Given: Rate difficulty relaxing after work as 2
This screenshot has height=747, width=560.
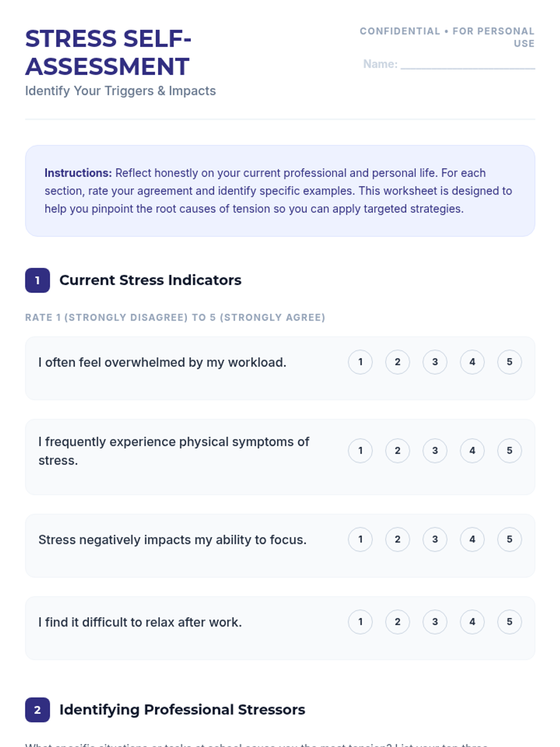Looking at the screenshot, I should coord(398,622).
